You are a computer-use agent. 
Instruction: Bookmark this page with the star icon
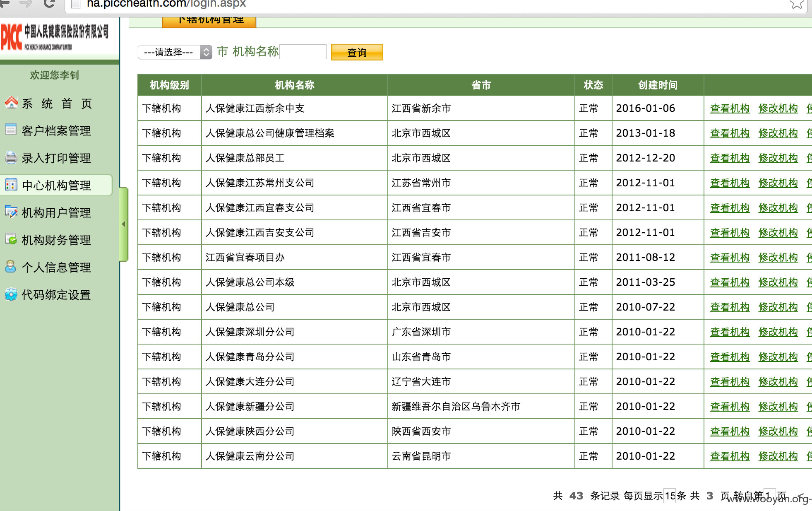[797, 4]
